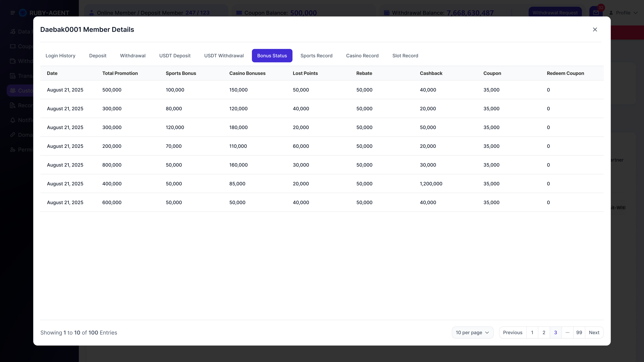Open the Record sidebar icon
The height and width of the screenshot is (362, 644).
point(13,105)
